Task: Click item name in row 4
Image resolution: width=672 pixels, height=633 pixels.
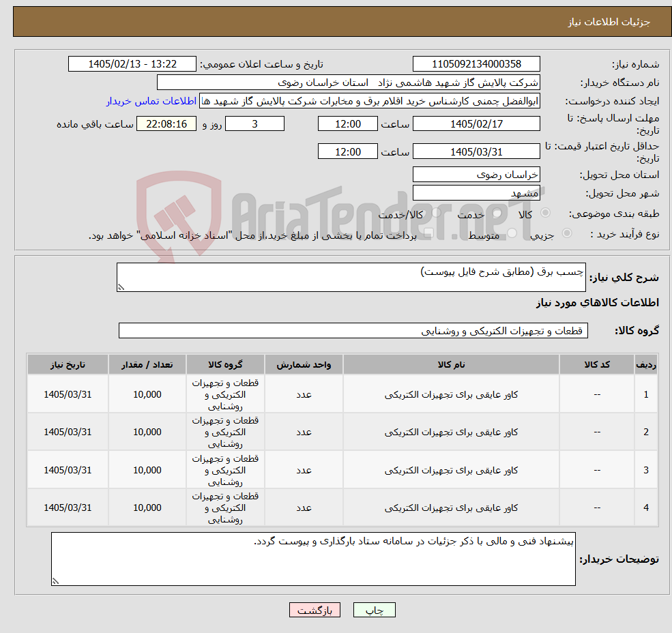Action: (451, 507)
